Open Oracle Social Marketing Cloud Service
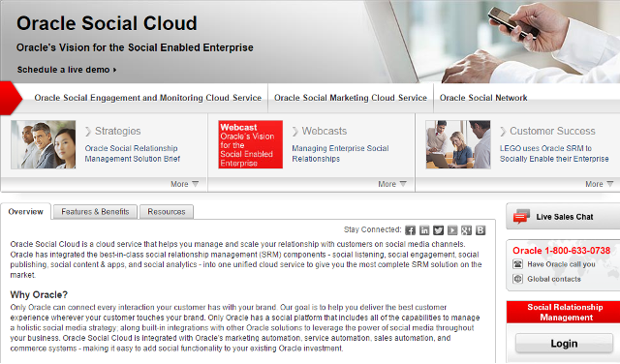Viewport: 620px width, 364px height. click(351, 98)
